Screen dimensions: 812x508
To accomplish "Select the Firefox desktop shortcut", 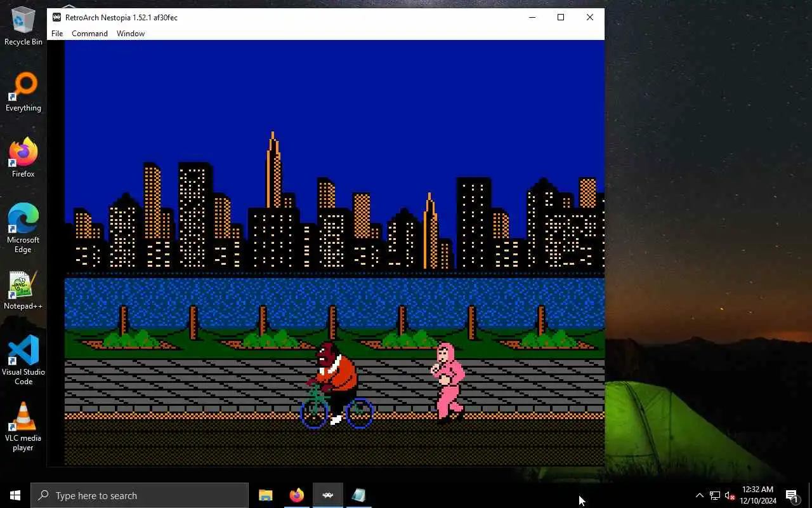I will point(23,159).
